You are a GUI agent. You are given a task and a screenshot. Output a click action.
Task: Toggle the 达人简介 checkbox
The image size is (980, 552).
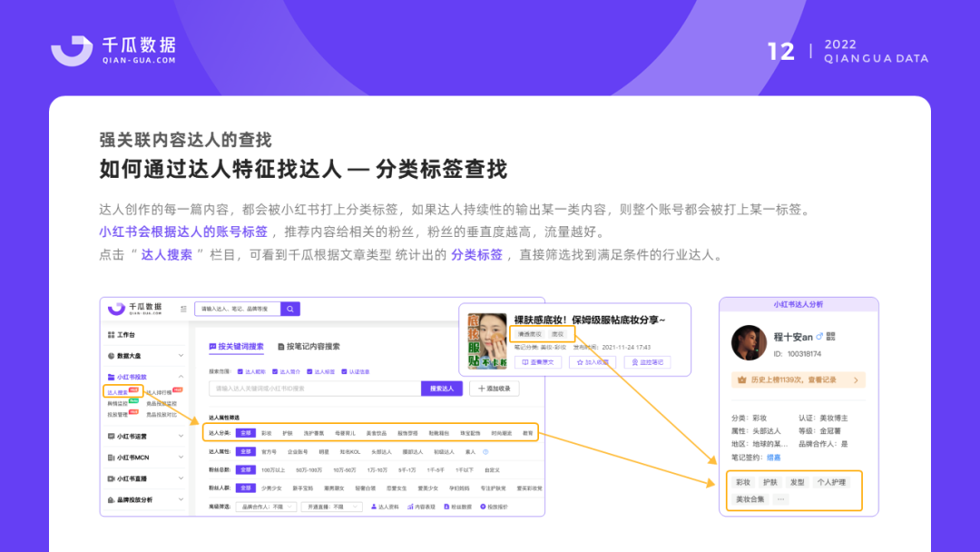pyautogui.click(x=275, y=372)
